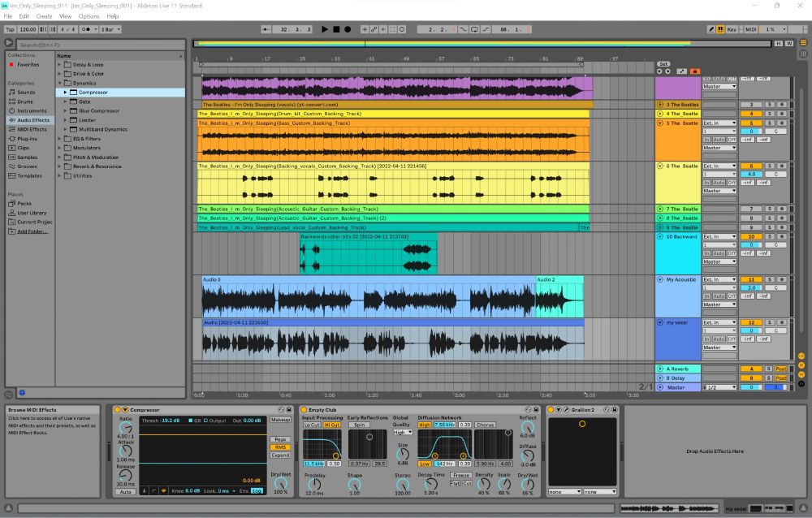Click the Compressor device activator

click(117, 409)
